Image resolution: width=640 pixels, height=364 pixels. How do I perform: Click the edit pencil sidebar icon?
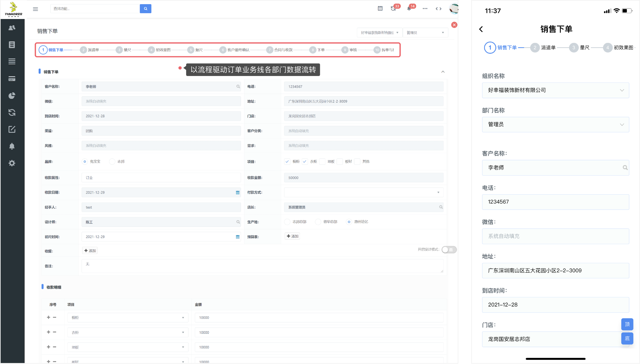[12, 129]
